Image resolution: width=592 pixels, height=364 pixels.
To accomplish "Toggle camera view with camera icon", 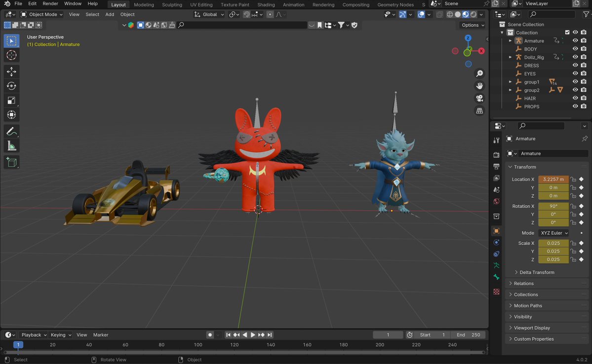I will 479,98.
